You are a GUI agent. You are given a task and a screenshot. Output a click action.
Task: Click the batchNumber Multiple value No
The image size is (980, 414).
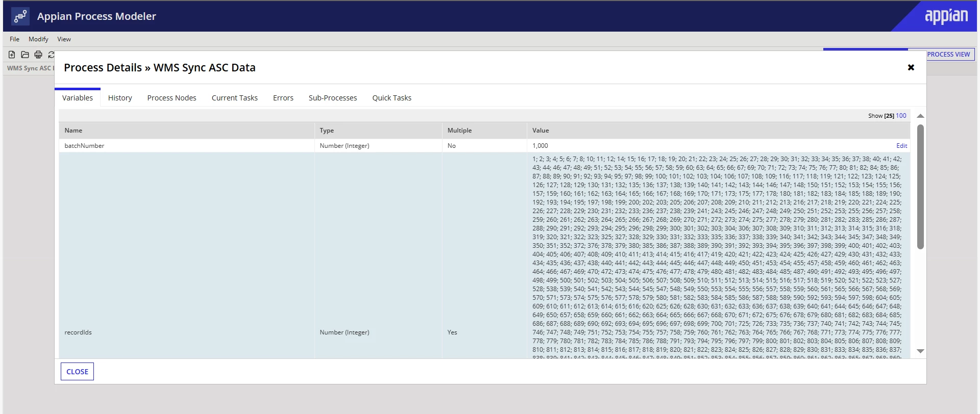(452, 146)
